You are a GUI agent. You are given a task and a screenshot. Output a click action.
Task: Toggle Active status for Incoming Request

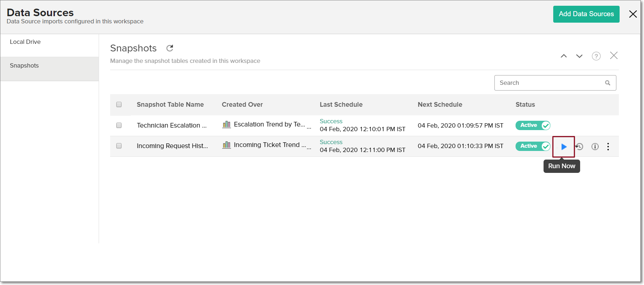click(x=533, y=146)
